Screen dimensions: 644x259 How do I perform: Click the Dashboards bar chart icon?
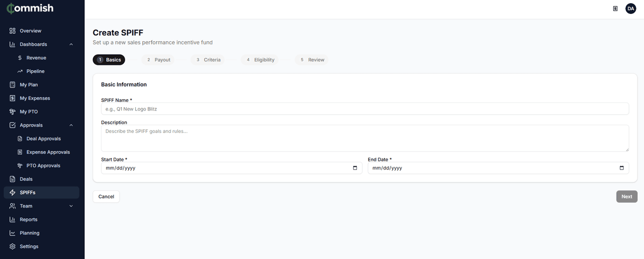(12, 44)
